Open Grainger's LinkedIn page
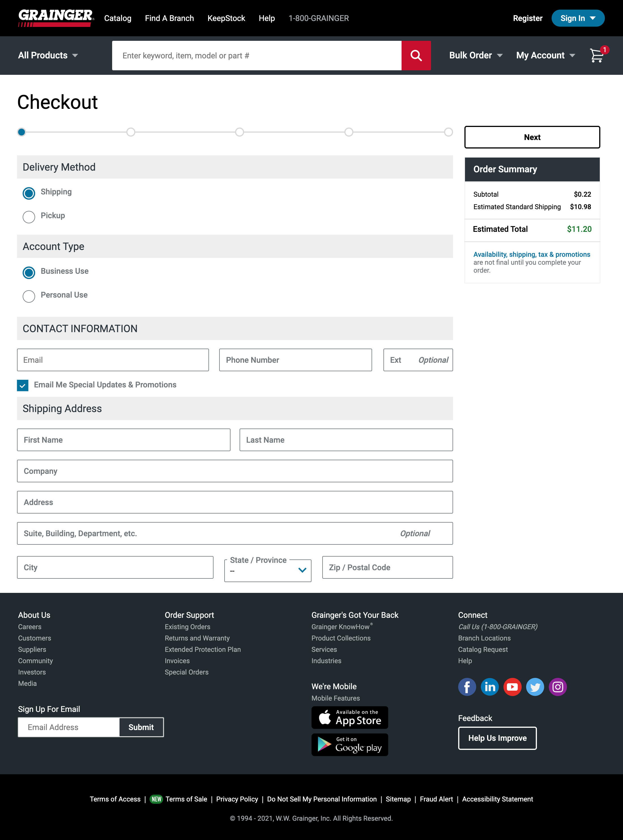Viewport: 623px width, 840px height. 490,687
